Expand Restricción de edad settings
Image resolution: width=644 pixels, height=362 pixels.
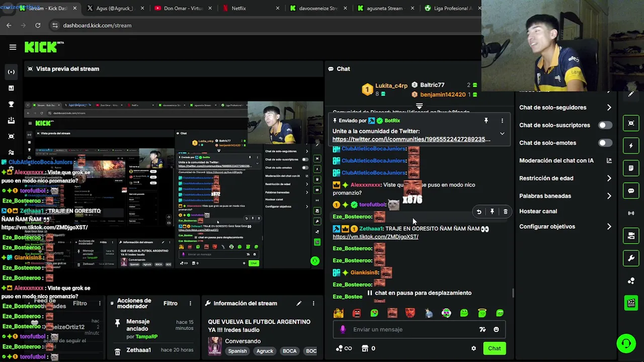(609, 178)
